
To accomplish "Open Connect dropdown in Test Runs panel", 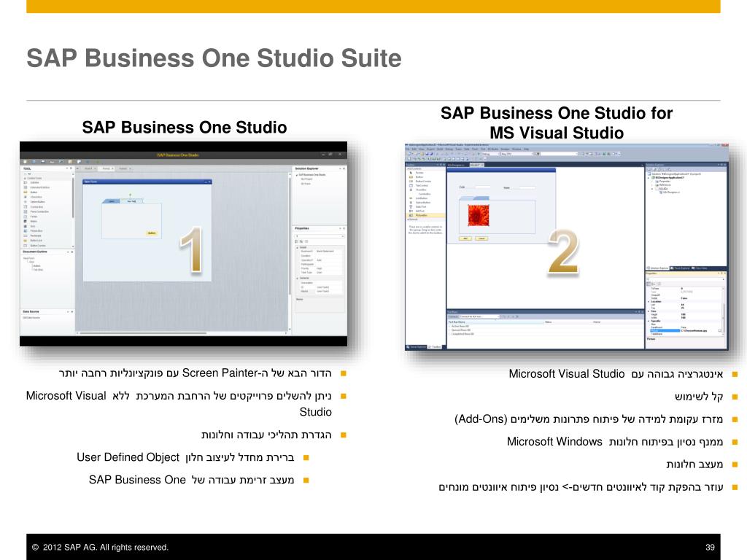I will [x=479, y=316].
